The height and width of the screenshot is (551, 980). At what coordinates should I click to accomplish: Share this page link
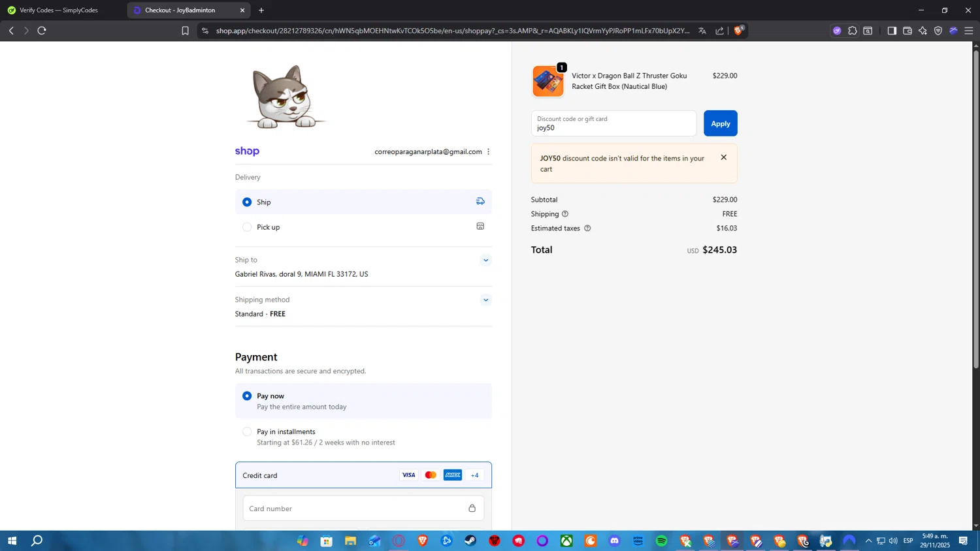point(719,31)
